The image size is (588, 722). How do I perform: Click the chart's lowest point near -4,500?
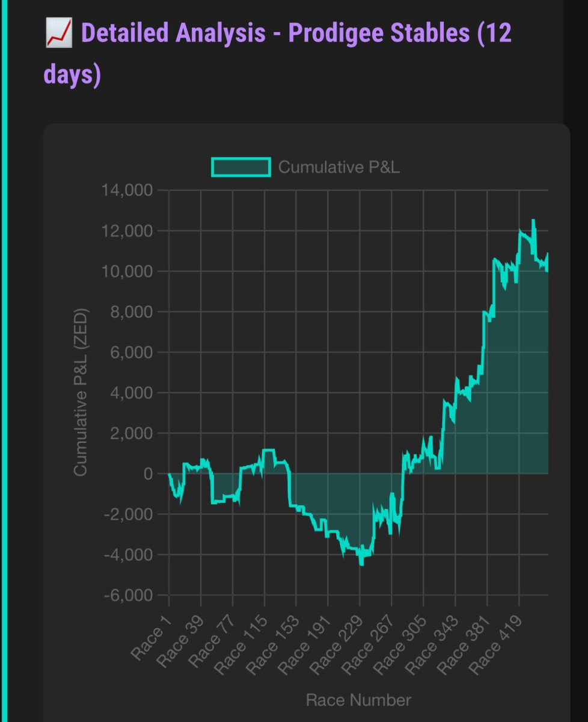pos(361,564)
